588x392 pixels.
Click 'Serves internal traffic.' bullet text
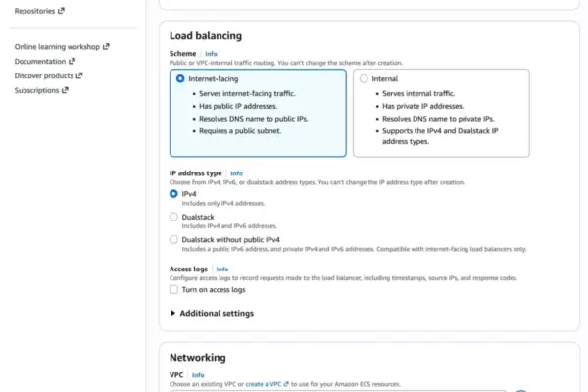pyautogui.click(x=418, y=93)
